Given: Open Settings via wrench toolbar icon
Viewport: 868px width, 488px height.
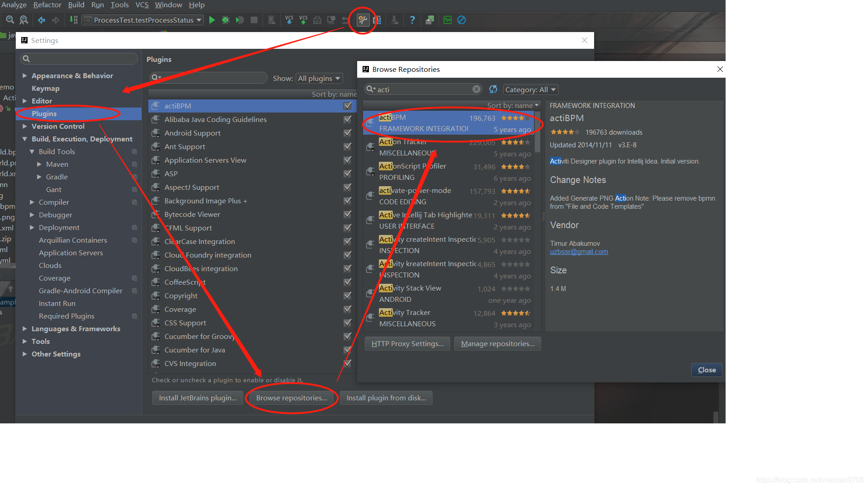Looking at the screenshot, I should pos(363,20).
